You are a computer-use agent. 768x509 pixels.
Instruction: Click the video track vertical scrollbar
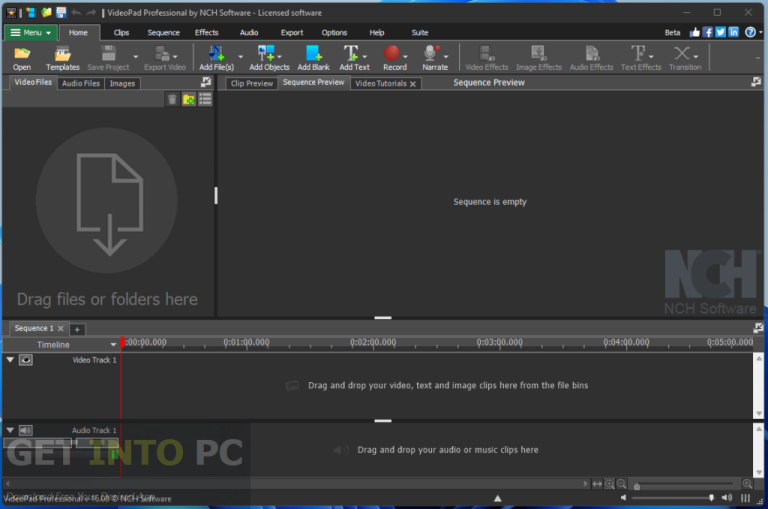758,386
